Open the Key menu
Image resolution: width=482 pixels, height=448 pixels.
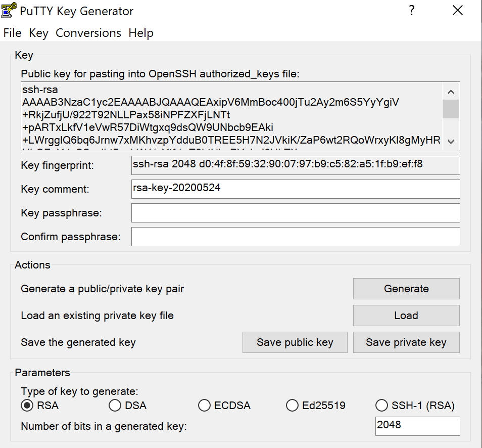38,33
